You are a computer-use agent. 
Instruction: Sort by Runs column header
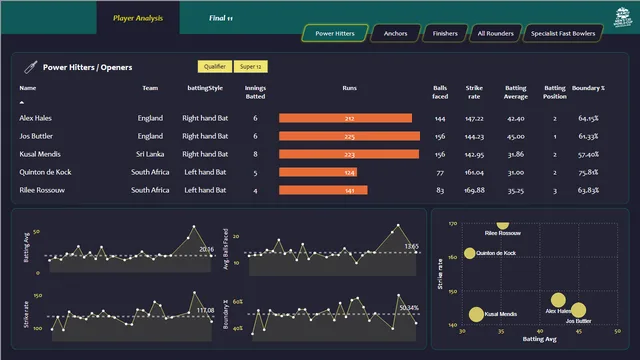349,88
